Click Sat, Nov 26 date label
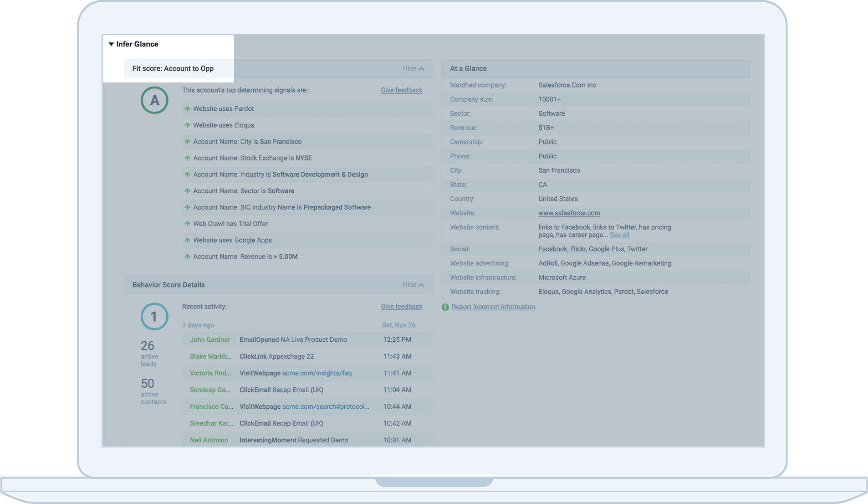This screenshot has width=868, height=504. click(x=398, y=325)
